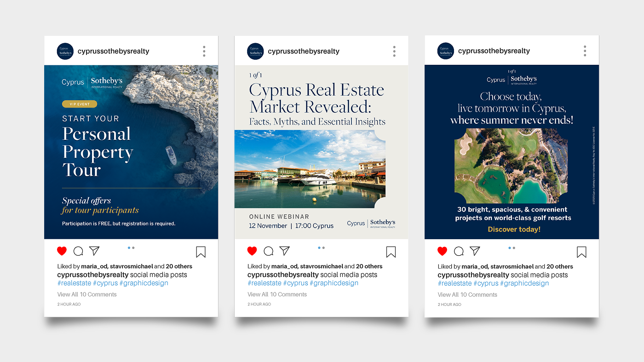
Task: Open maria_od liker under the Property Tour post
Action: 95,266
